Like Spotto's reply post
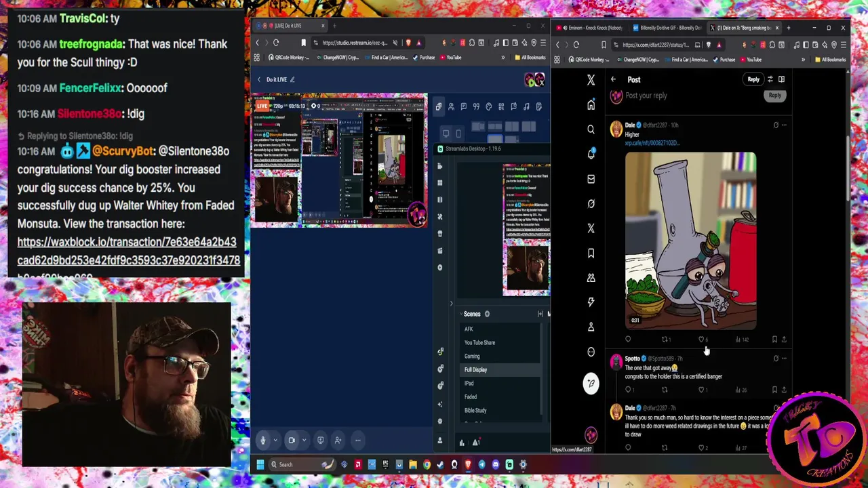Image resolution: width=868 pixels, height=488 pixels. pos(702,390)
